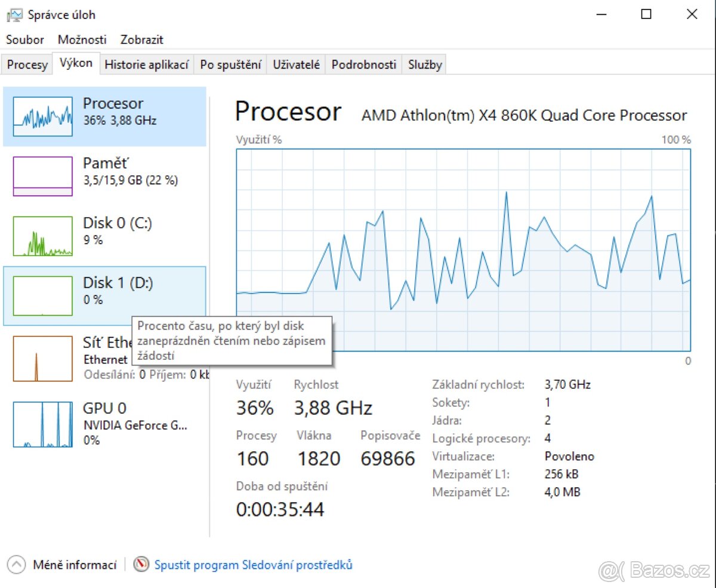Open Spustit program Sledování prostředků link
Screen dimensions: 716x588
click(x=254, y=565)
